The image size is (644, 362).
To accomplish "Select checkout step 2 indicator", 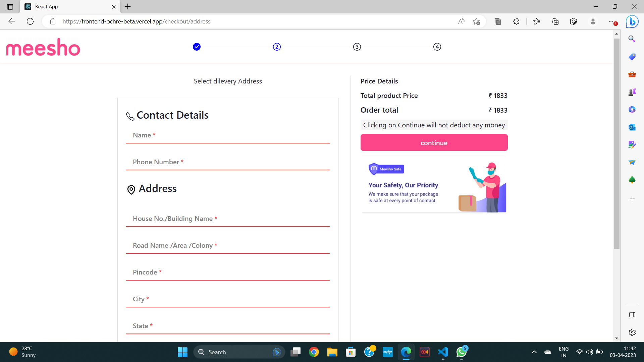I will (277, 47).
